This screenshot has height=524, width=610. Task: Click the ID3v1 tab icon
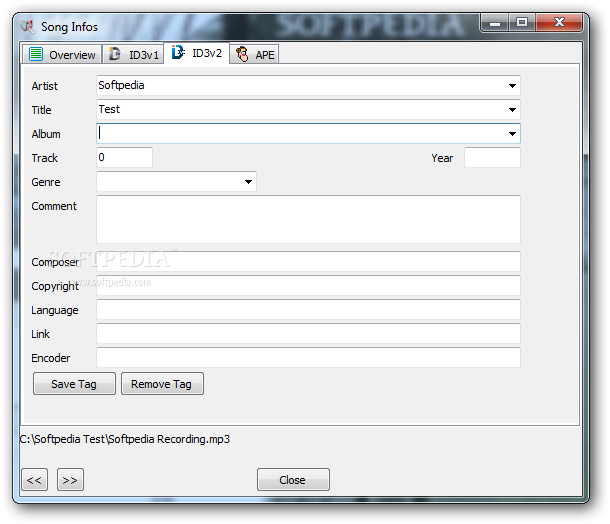pyautogui.click(x=114, y=54)
